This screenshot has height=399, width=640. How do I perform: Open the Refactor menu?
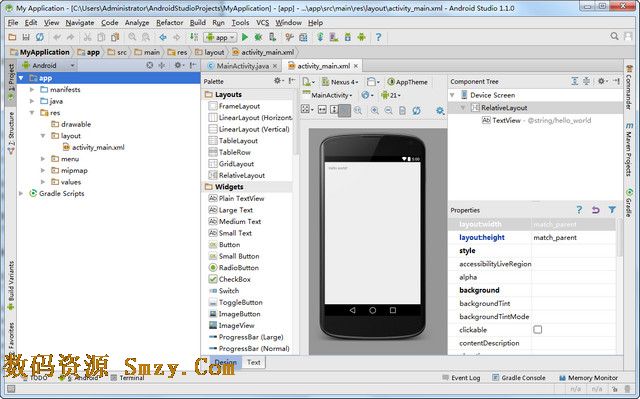[169, 23]
